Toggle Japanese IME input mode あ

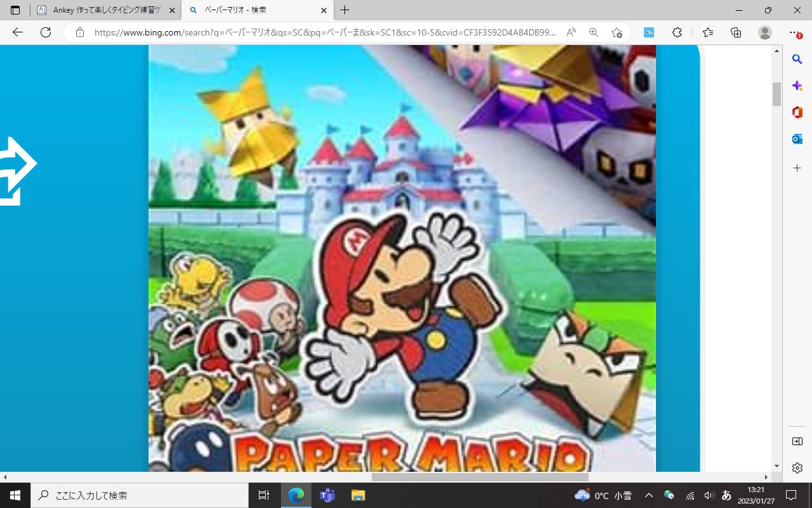point(727,495)
